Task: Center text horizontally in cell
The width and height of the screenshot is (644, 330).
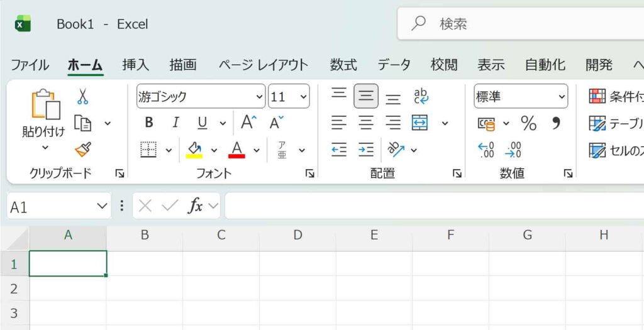Action: point(366,123)
